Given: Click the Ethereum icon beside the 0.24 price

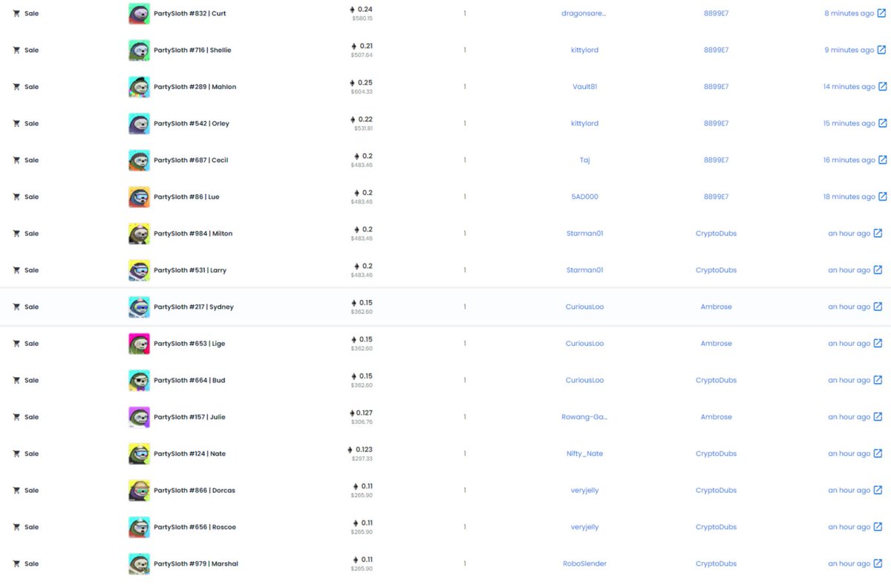Looking at the screenshot, I should click(353, 9).
